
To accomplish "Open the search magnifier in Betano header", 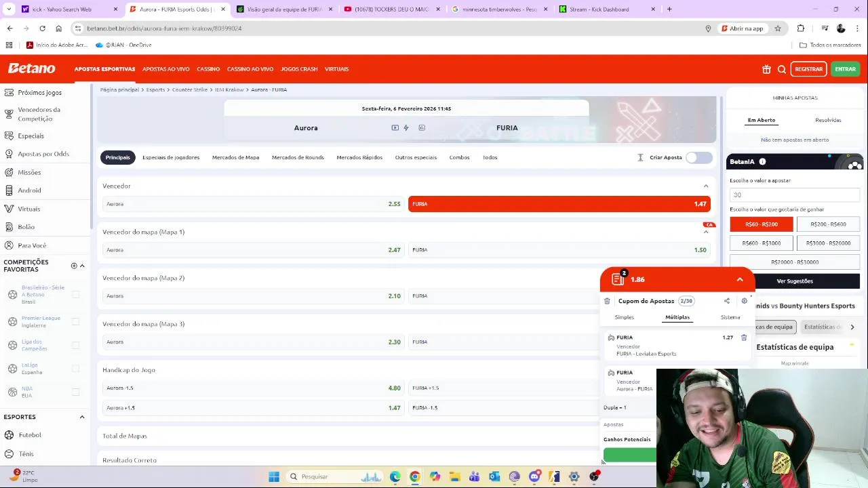I will coord(782,69).
